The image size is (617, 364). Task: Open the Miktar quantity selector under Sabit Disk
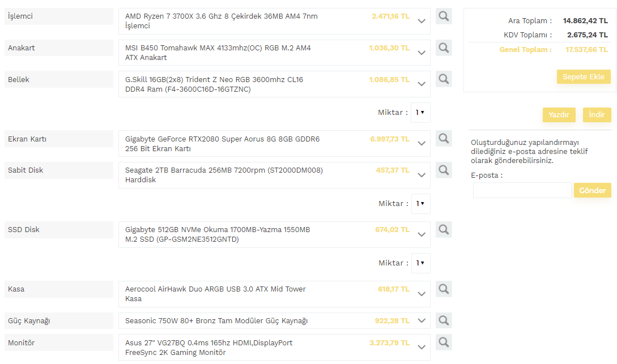coord(420,204)
